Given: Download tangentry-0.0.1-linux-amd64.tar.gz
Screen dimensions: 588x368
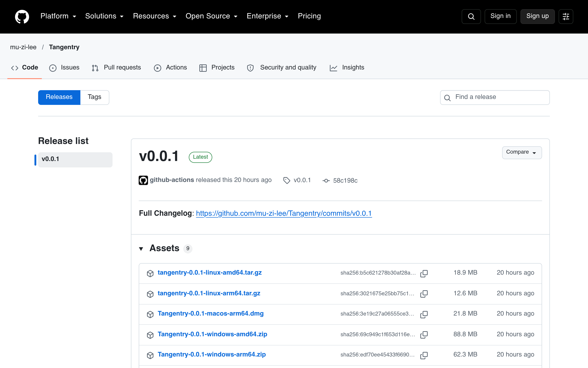Looking at the screenshot, I should click(209, 273).
